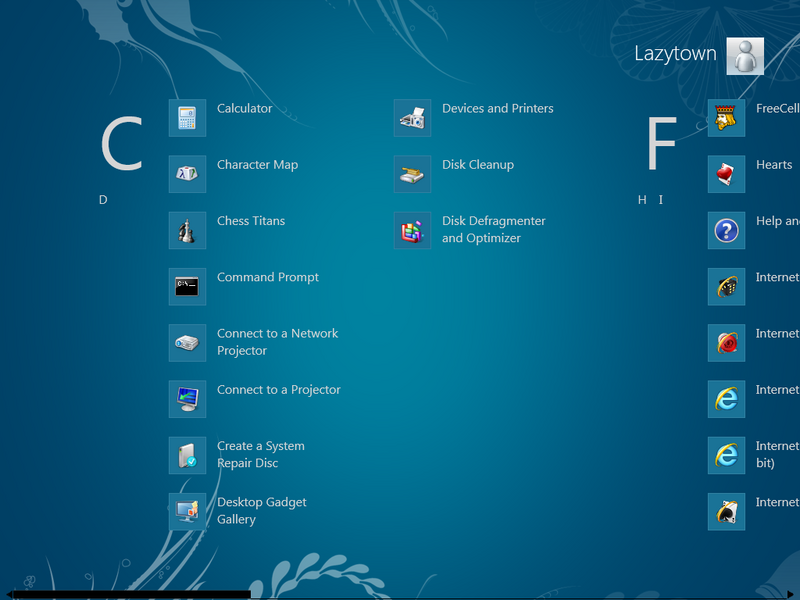Open the Command Prompt icon
Screen dimensions: 800x600
pos(187,286)
